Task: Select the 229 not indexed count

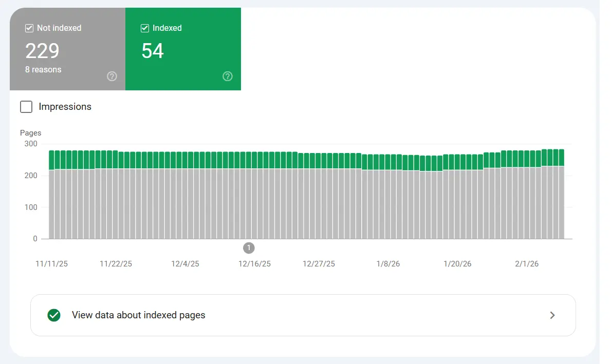Action: click(42, 51)
